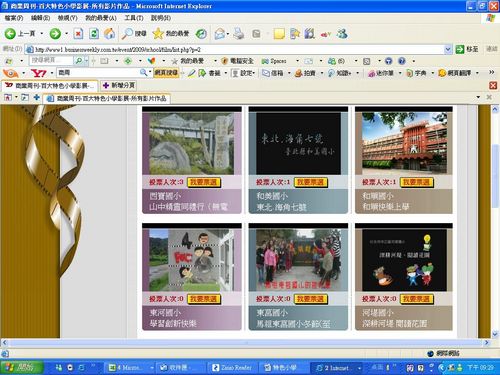500x375 pixels.
Task: Stop page loading with red X icon
Action: tap(78, 33)
